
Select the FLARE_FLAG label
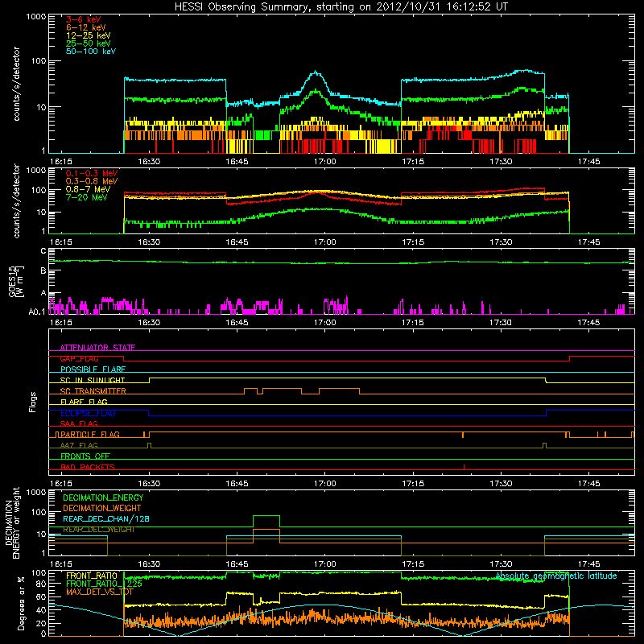tap(84, 402)
